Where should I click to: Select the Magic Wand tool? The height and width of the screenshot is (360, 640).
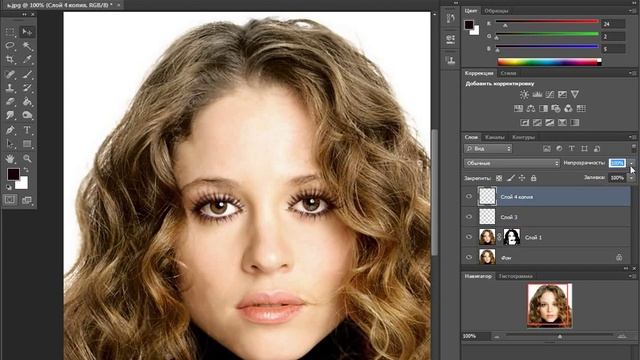coord(27,46)
